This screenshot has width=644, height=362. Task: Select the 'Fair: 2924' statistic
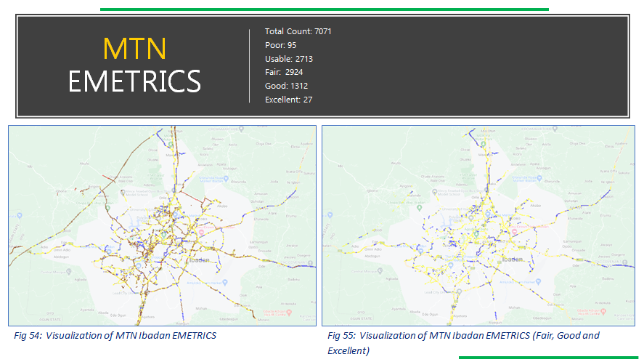pos(284,72)
